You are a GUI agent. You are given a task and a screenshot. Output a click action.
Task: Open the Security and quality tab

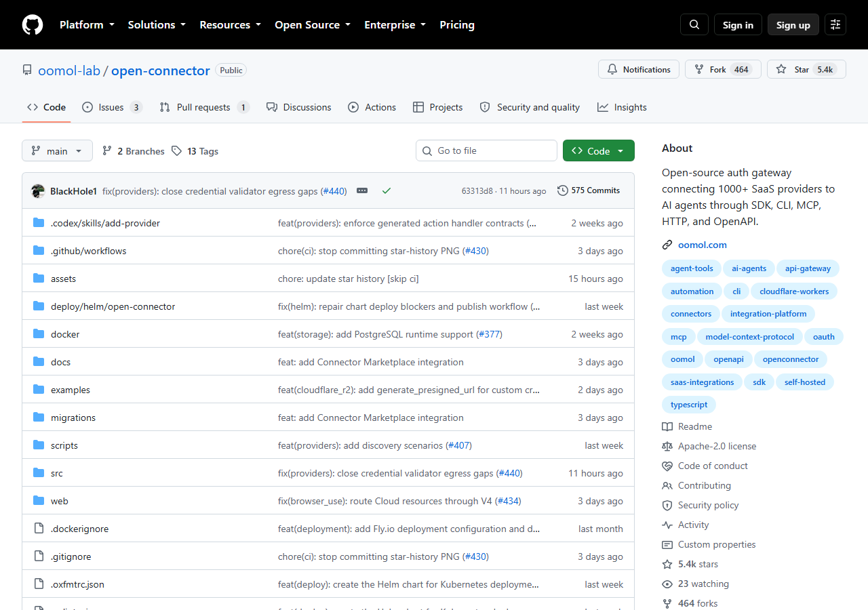point(530,107)
